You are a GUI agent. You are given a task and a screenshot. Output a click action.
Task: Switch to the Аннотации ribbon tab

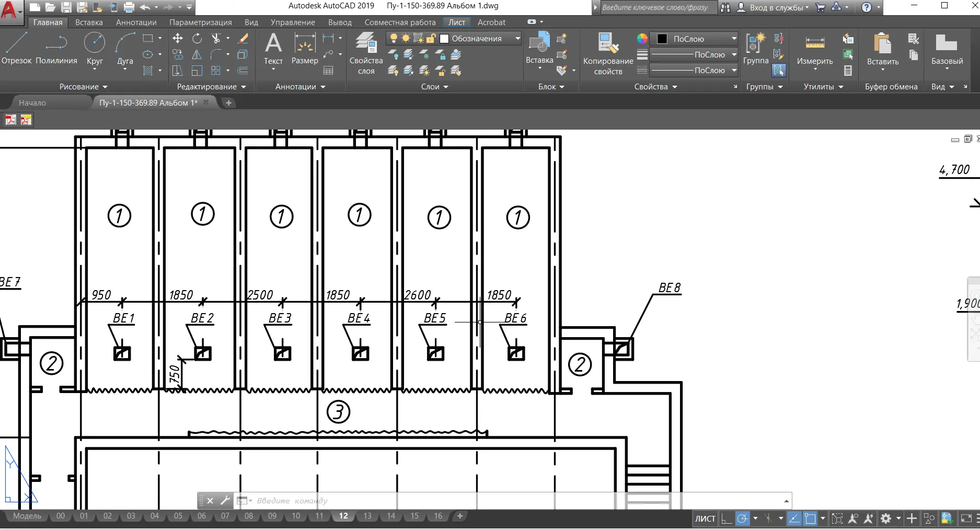(136, 22)
